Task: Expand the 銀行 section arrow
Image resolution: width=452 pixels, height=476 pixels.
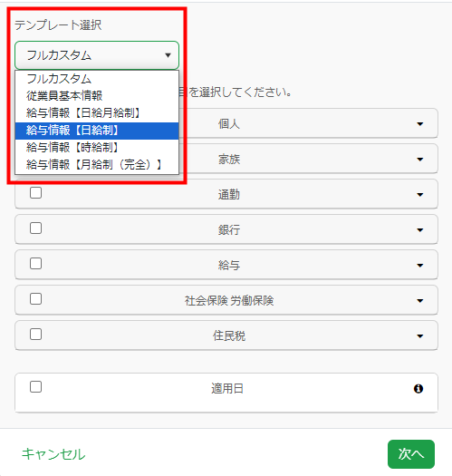Action: tap(420, 230)
